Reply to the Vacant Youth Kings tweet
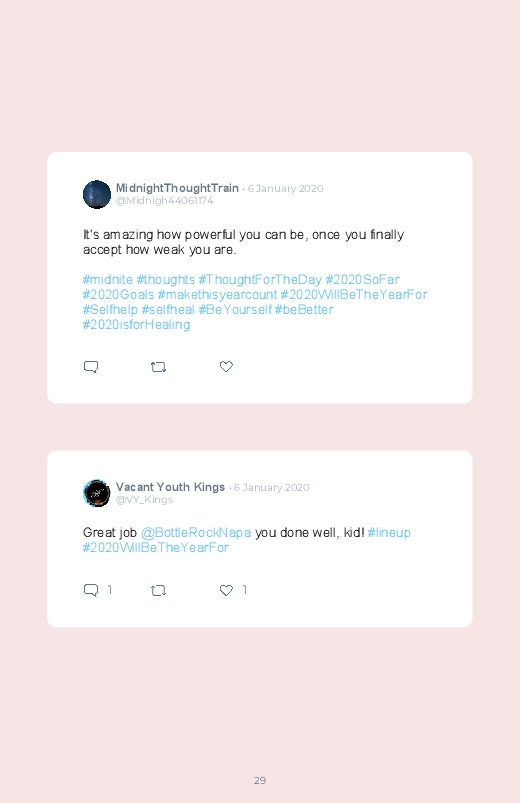The image size is (520, 803). coord(91,590)
